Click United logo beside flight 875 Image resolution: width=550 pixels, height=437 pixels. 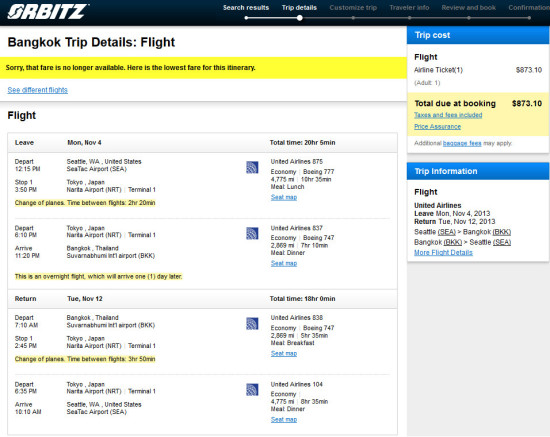click(252, 167)
